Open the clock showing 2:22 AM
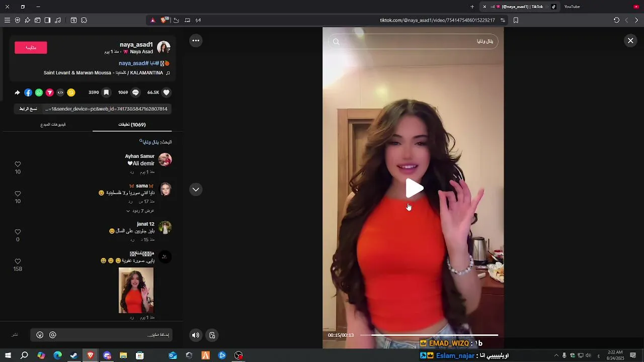644x362 pixels. (615, 355)
